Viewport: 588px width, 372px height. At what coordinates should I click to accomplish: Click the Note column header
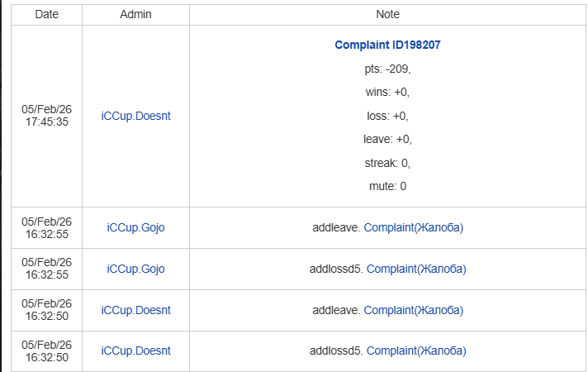click(387, 14)
